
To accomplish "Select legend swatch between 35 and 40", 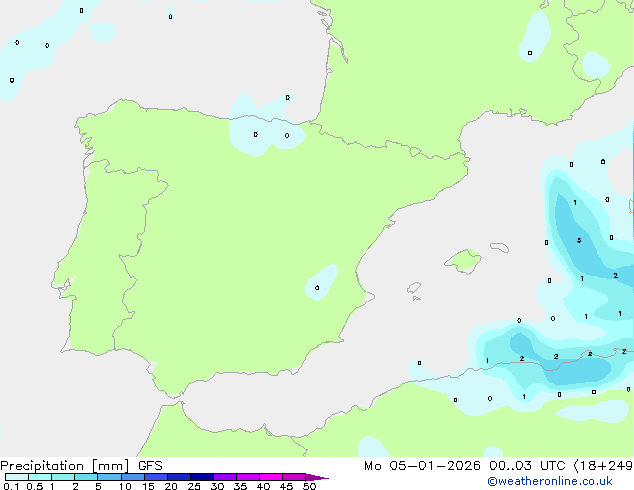I will [248, 477].
